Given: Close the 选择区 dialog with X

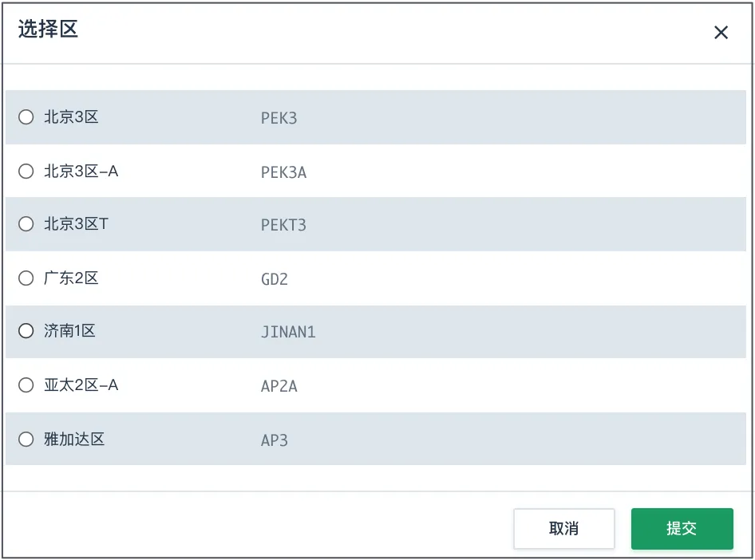Looking at the screenshot, I should 721,32.
